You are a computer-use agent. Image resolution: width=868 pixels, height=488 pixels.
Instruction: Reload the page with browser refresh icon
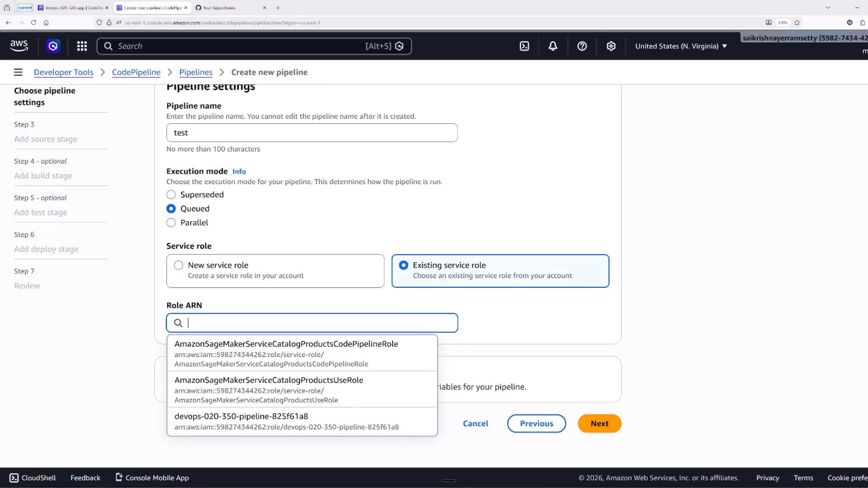pos(33,22)
